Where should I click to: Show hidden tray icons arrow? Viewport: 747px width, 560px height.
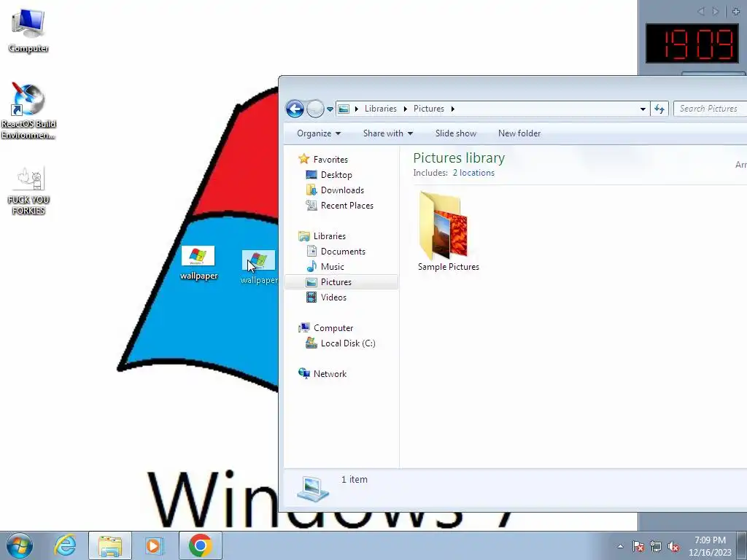click(x=620, y=546)
